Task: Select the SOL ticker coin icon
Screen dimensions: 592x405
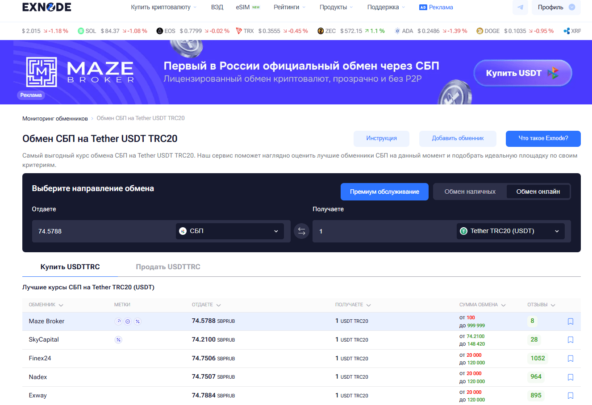Action: tap(80, 31)
